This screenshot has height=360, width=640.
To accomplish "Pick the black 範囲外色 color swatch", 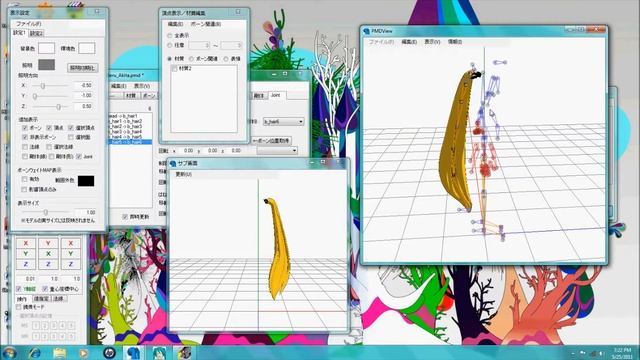I will click(86, 181).
